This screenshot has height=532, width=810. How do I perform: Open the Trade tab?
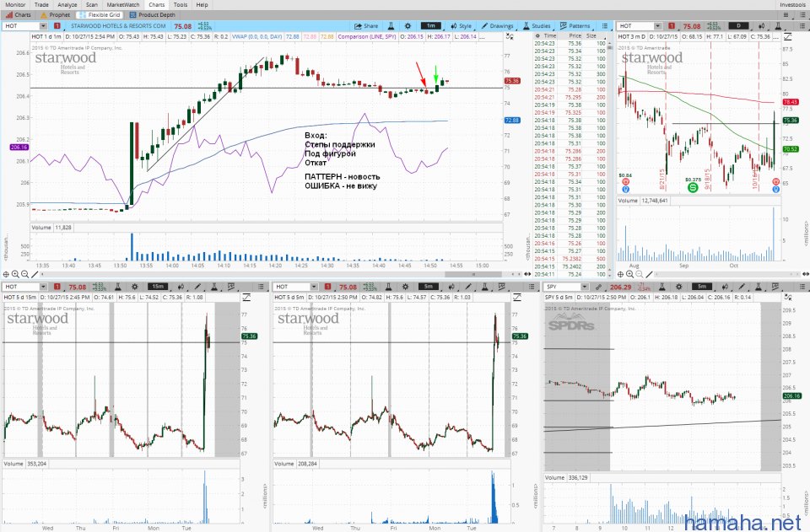pyautogui.click(x=41, y=5)
